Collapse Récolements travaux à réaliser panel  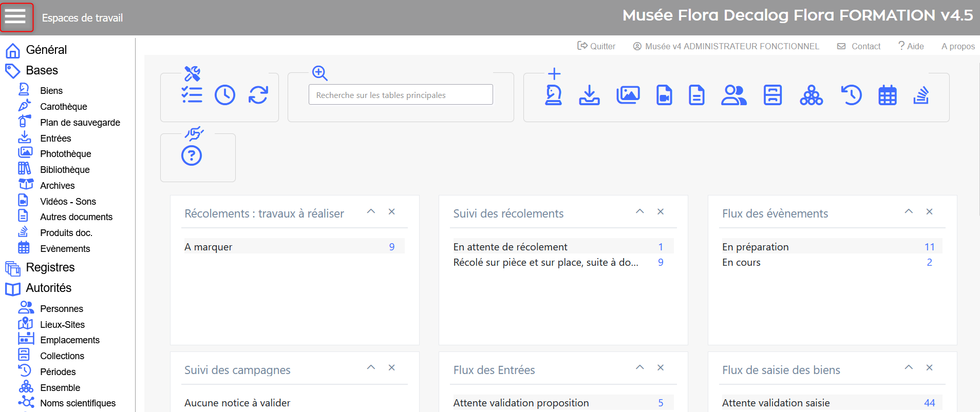[x=371, y=211]
